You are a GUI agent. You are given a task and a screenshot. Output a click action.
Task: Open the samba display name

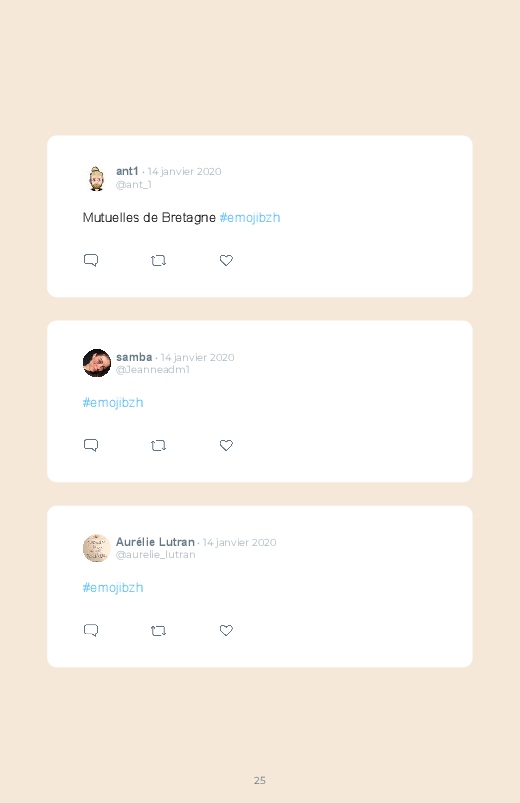(x=134, y=357)
